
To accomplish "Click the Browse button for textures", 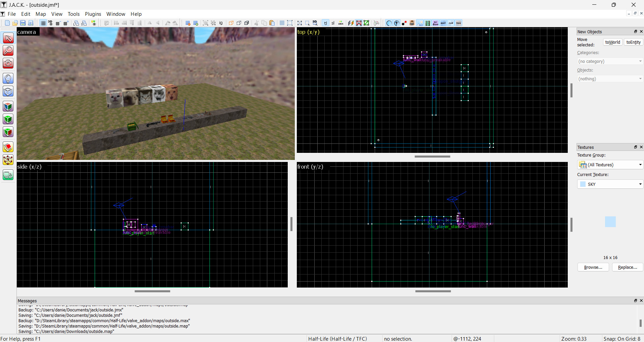I will coord(593,267).
